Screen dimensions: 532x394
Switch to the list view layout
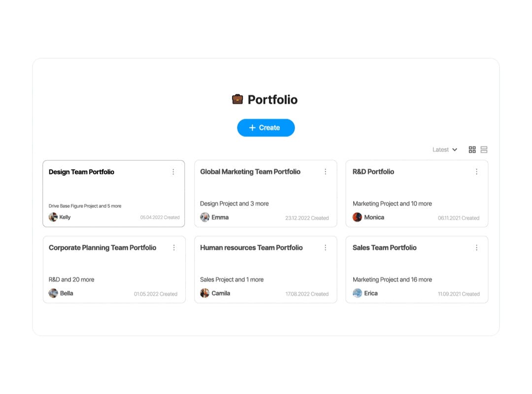point(484,150)
